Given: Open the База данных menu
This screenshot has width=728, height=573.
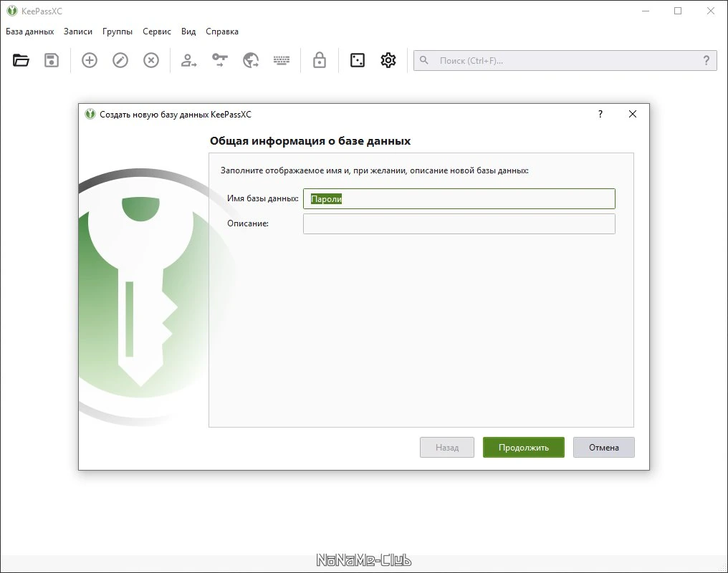Looking at the screenshot, I should click(29, 32).
